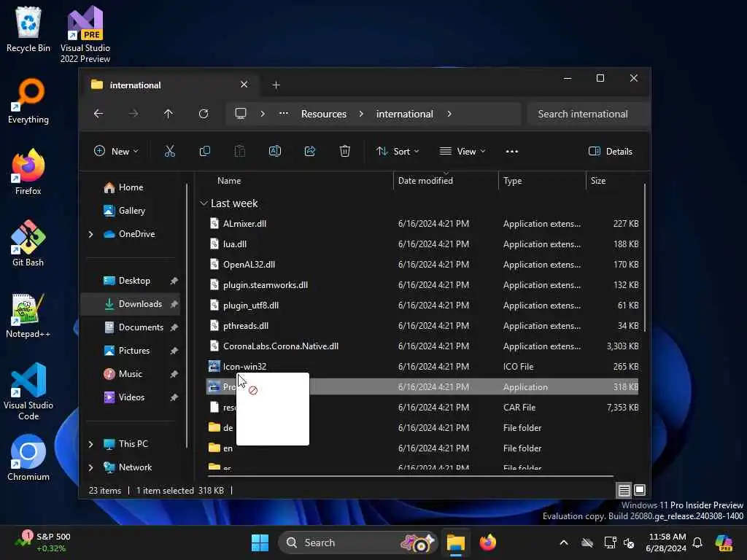Open Everything search shortcut
Image resolution: width=747 pixels, height=560 pixels.
coord(28,101)
